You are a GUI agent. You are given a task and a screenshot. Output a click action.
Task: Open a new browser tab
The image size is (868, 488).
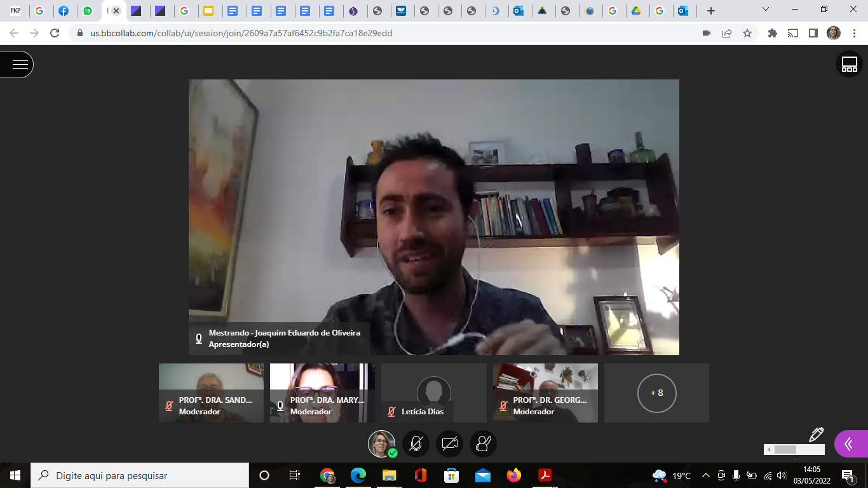[711, 11]
